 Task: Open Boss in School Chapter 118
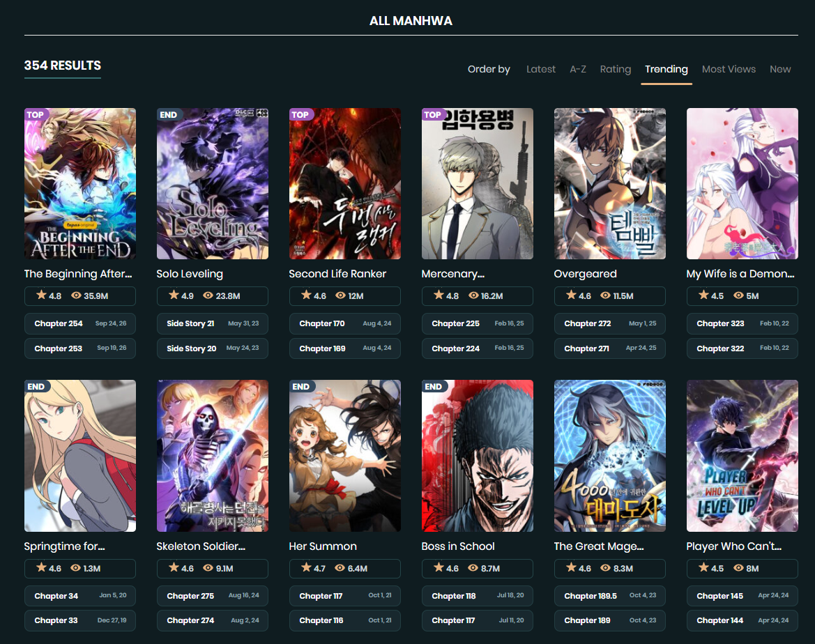477,596
